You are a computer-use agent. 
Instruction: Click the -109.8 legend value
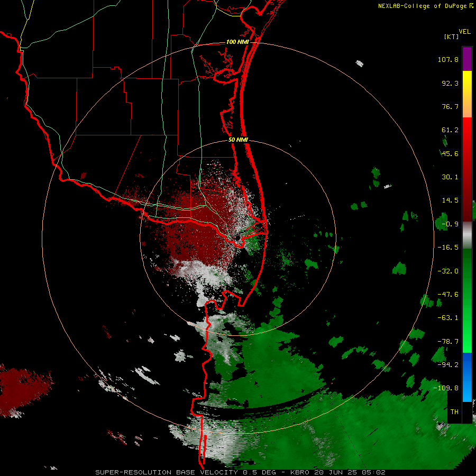(x=446, y=388)
